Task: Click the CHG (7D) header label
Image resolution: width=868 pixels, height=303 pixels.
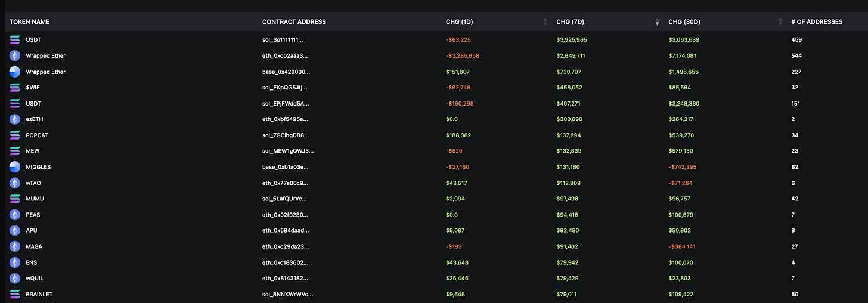Action: click(x=570, y=22)
